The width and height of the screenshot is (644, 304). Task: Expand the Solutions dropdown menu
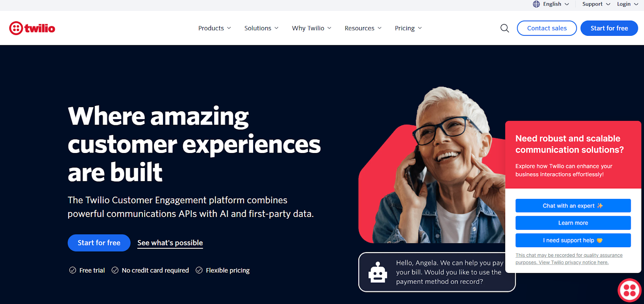[x=261, y=28]
